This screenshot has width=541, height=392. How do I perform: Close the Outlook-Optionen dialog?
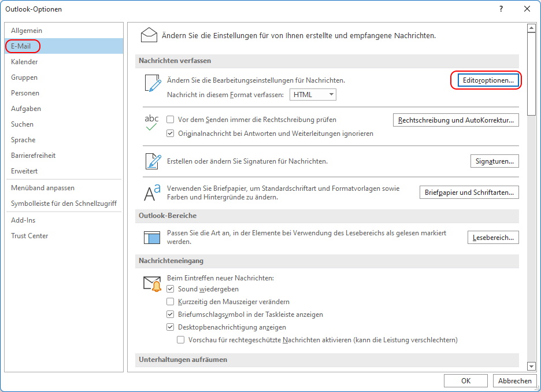(x=527, y=9)
